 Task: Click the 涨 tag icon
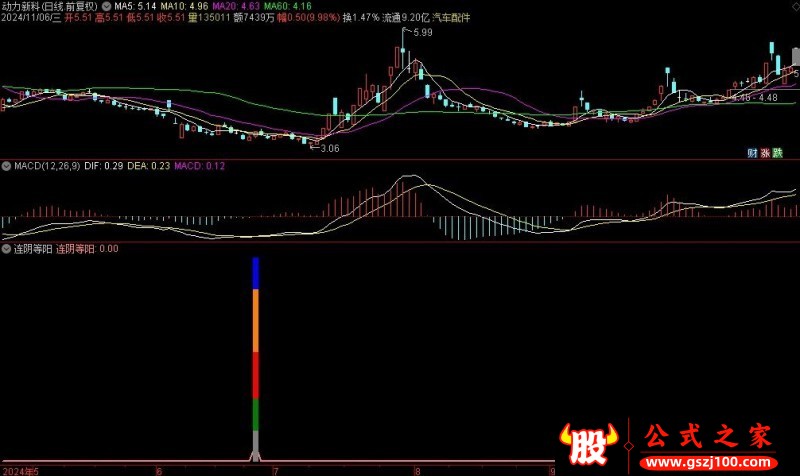(x=765, y=153)
